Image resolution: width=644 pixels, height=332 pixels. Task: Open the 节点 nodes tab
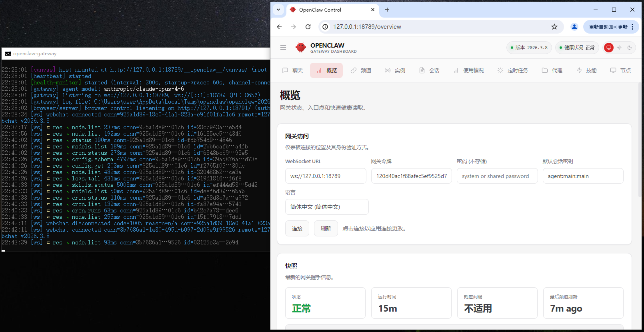620,70
